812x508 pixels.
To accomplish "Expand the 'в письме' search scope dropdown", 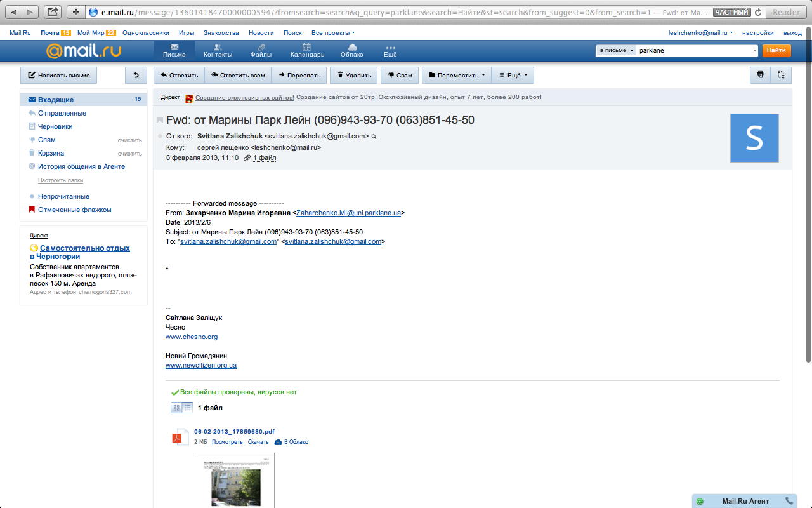I will [616, 50].
